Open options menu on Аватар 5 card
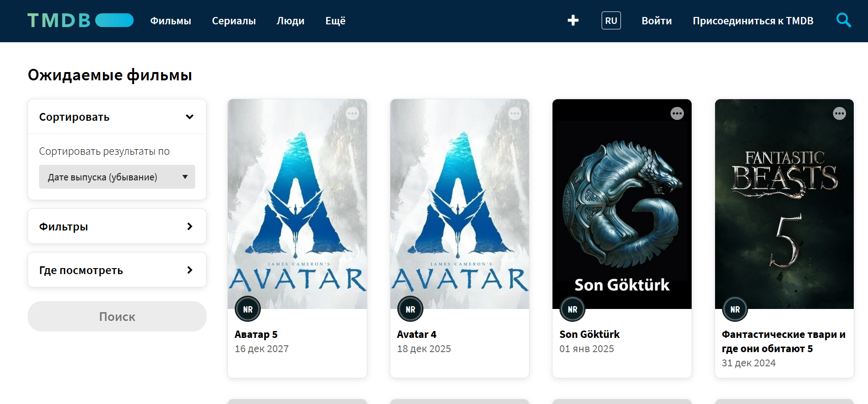Image resolution: width=868 pixels, height=404 pixels. [x=352, y=113]
